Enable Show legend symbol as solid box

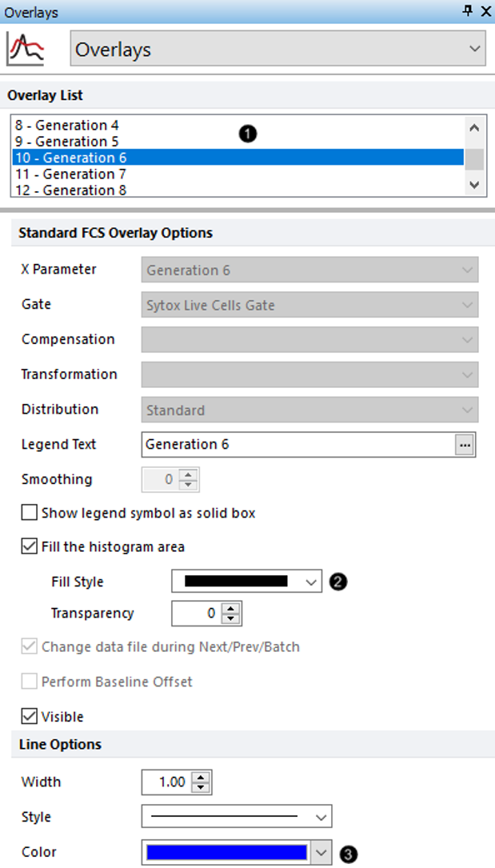point(29,513)
